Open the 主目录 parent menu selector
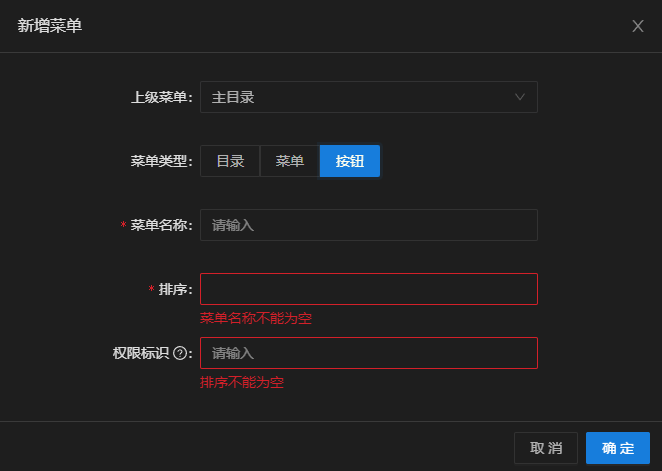Screen dimensions: 662x471 click(x=369, y=97)
